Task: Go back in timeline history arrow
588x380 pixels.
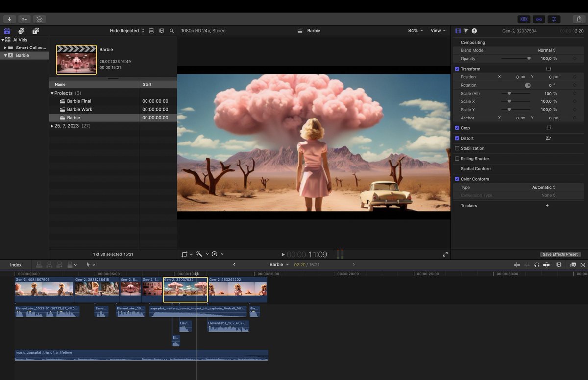Action: point(234,265)
